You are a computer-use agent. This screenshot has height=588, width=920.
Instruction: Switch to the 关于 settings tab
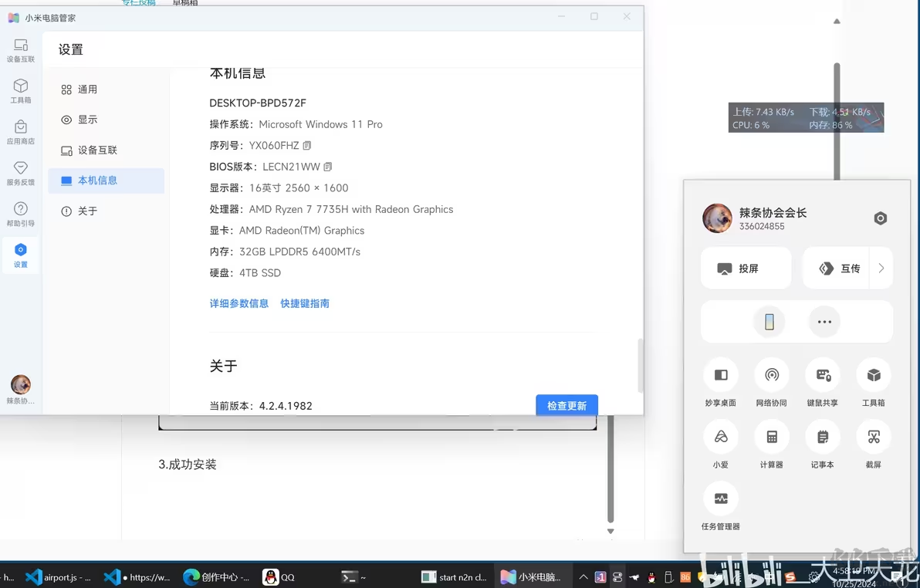pos(106,211)
